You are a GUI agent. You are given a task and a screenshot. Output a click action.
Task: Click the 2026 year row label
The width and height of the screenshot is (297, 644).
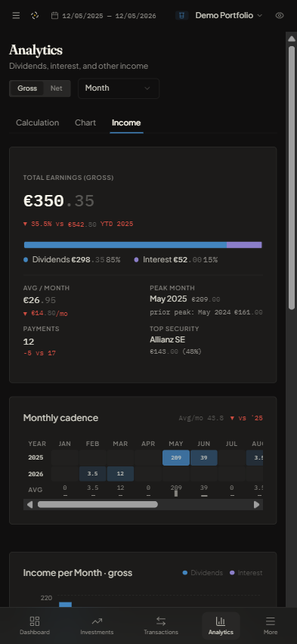tap(36, 474)
